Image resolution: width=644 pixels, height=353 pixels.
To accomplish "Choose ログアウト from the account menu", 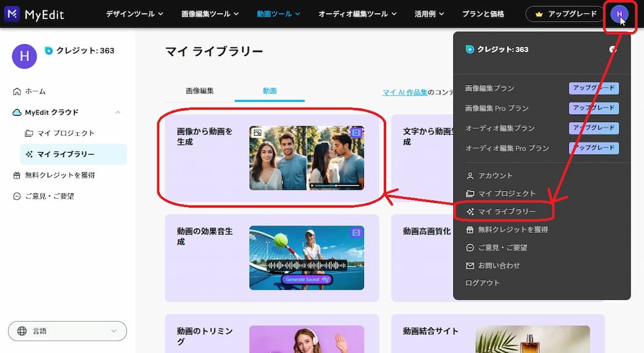I will (x=482, y=283).
